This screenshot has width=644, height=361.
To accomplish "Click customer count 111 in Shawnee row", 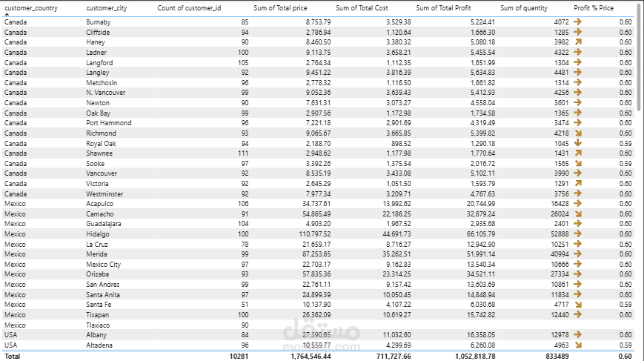I will click(x=243, y=153).
